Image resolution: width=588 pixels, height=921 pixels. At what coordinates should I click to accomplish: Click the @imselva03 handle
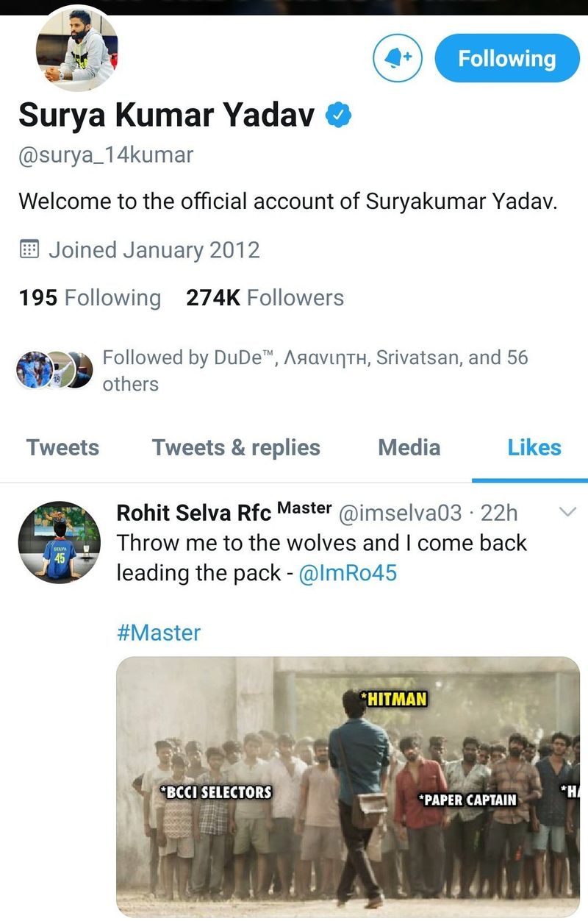[x=399, y=513]
